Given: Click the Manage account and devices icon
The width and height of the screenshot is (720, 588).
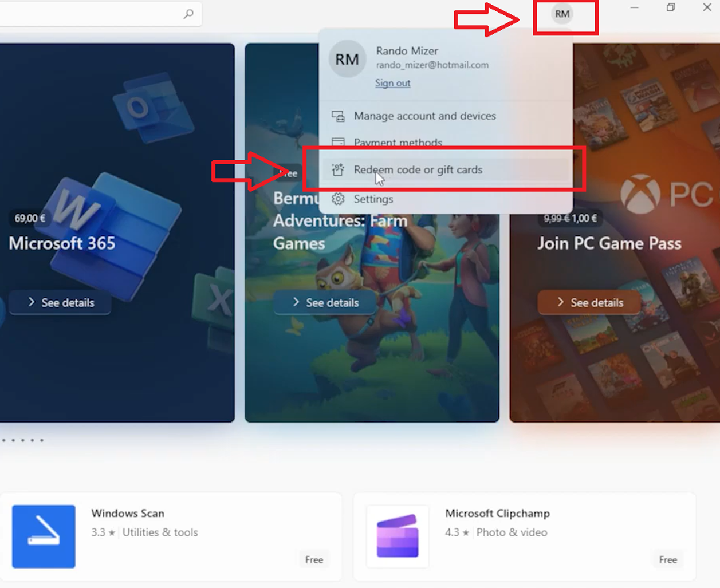Looking at the screenshot, I should coord(338,116).
